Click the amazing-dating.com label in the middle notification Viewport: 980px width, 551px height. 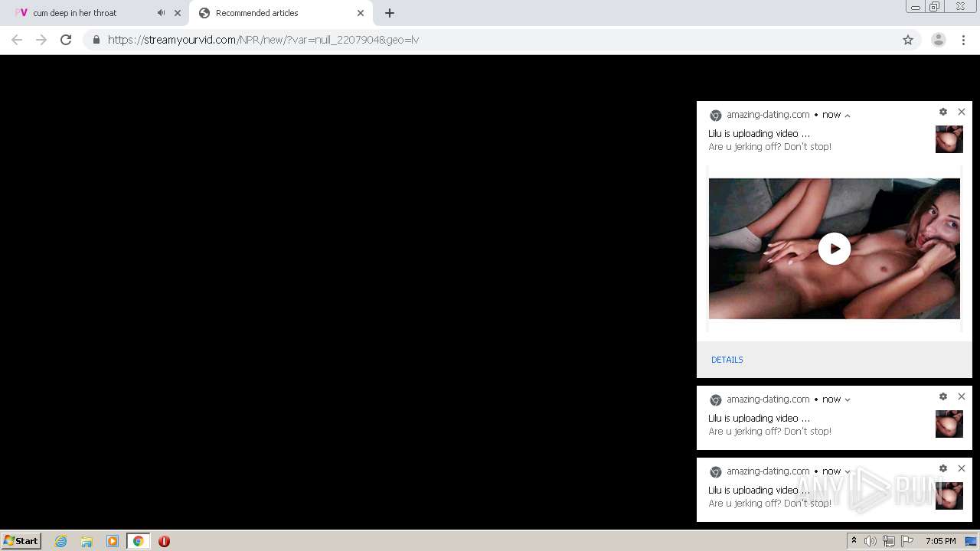coord(768,399)
